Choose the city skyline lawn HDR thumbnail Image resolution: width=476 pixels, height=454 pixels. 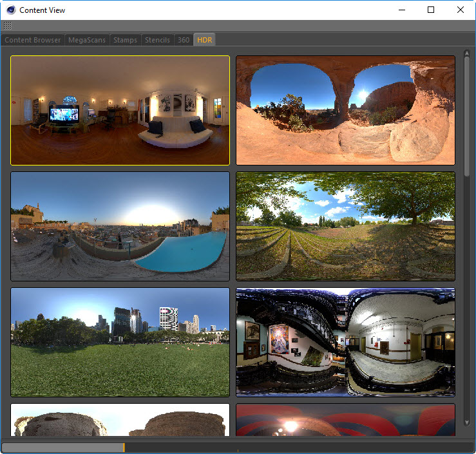(120, 343)
